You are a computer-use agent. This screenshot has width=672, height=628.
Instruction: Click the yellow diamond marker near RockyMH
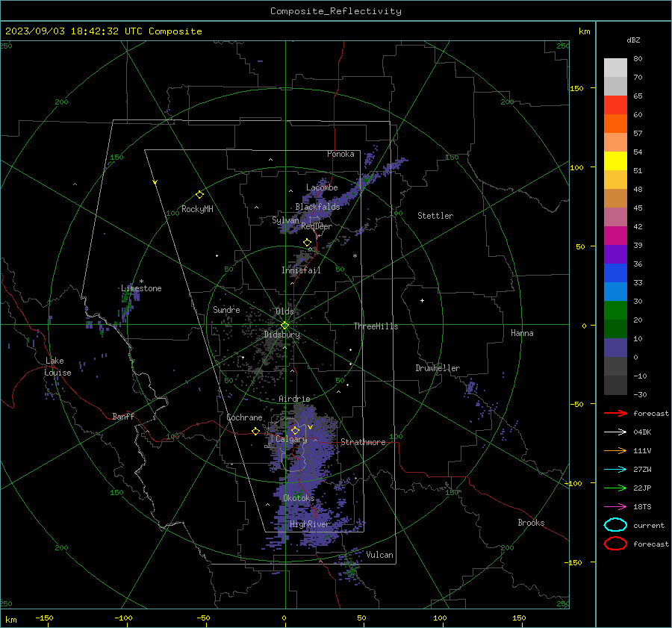pos(199,195)
